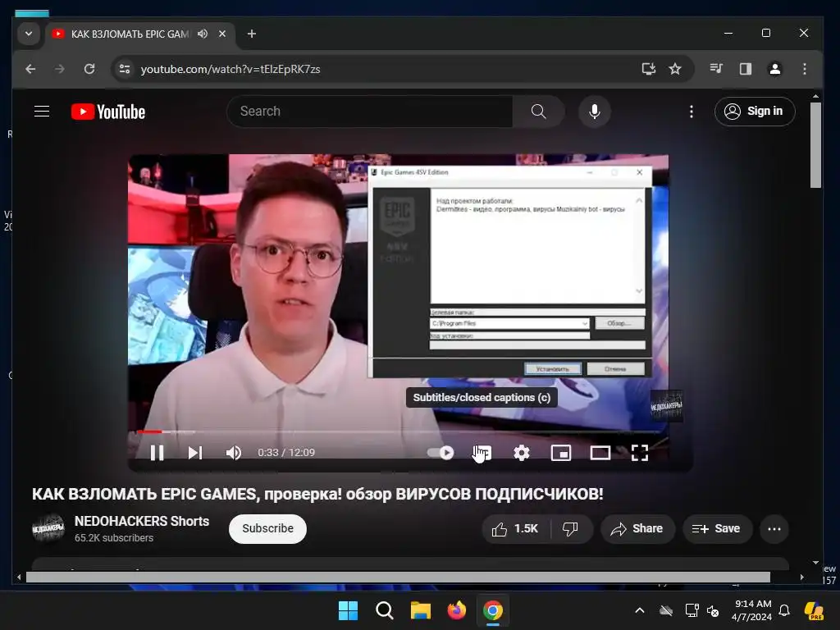
Task: Open NEDOHACKERS Shorts channel name link
Action: (141, 521)
